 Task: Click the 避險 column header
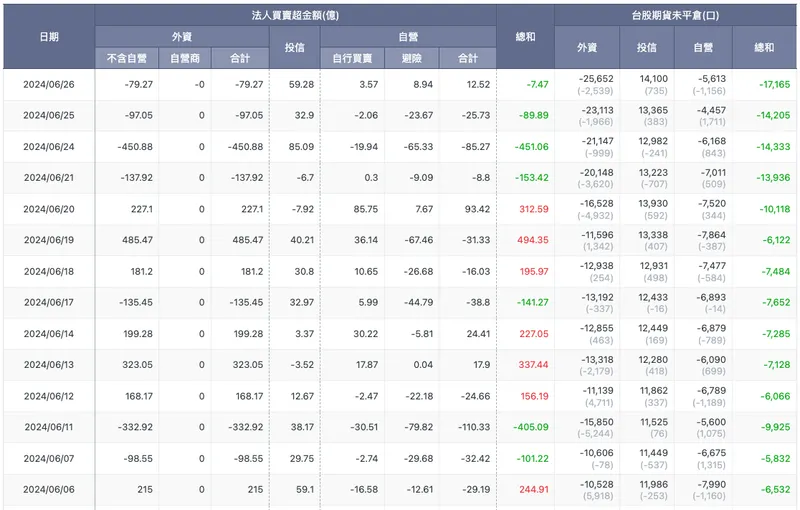point(412,58)
